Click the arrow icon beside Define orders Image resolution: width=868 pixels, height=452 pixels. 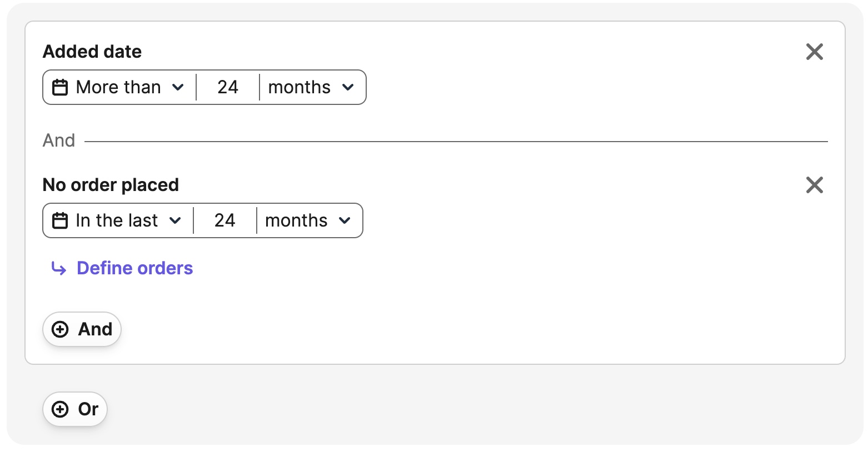59,269
